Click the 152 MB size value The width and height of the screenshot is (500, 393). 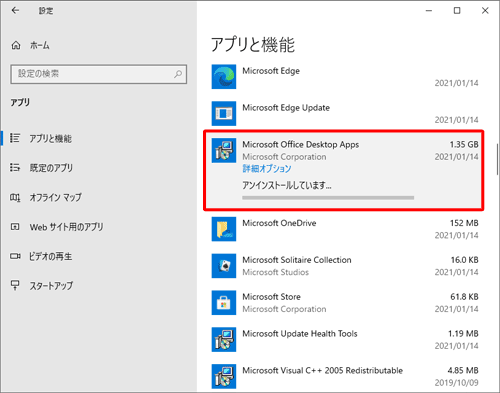pyautogui.click(x=464, y=223)
